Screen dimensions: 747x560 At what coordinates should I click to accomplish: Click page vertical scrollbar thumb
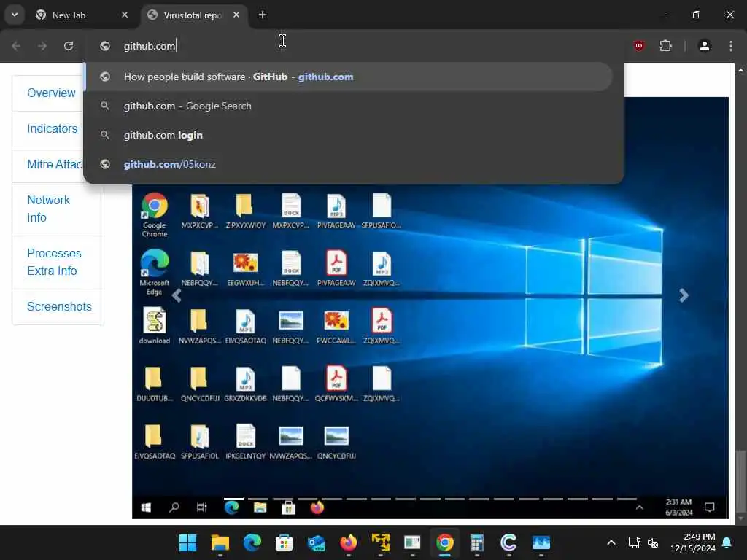741,480
